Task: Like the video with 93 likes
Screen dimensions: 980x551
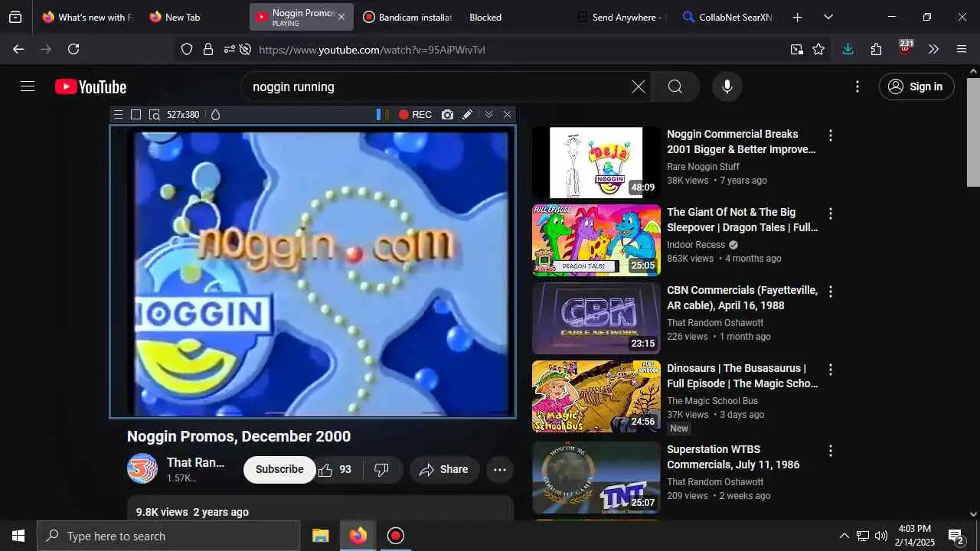Action: 335,469
